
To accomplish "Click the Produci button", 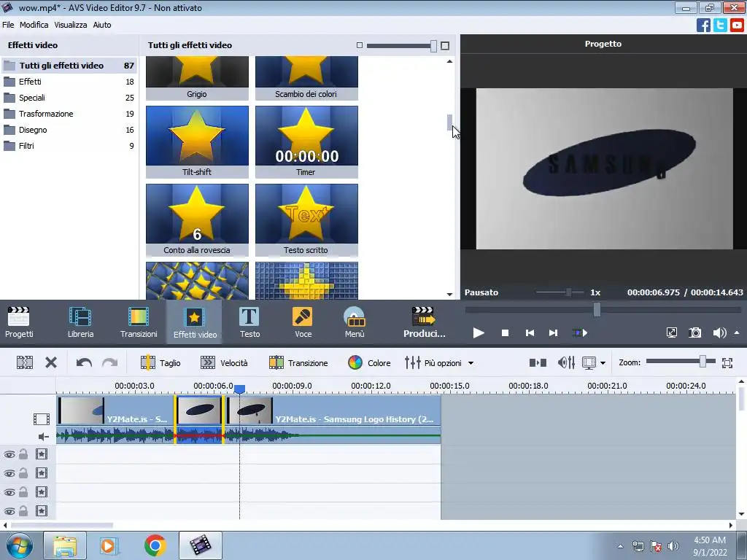I will (x=424, y=322).
